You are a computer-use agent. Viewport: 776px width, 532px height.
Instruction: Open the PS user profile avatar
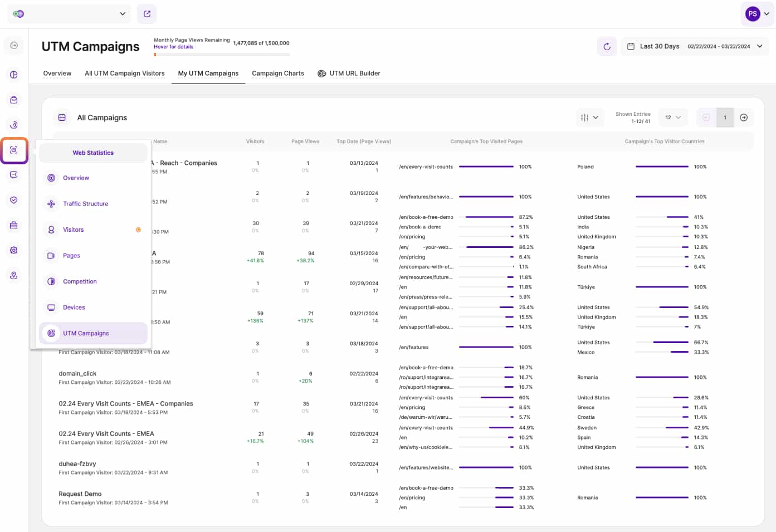753,14
